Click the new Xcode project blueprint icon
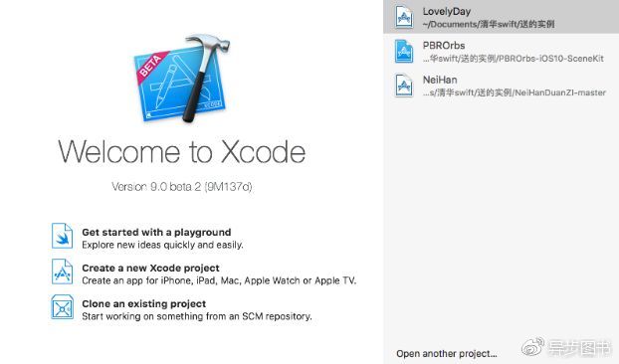Screen dimensions: 619x364 pyautogui.click(x=62, y=272)
